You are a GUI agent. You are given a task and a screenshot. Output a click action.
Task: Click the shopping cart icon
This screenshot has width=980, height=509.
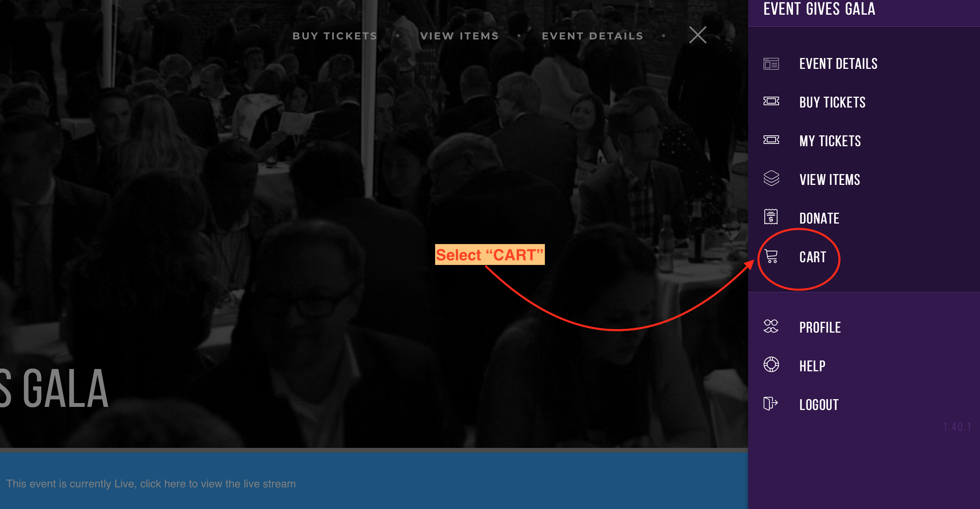coord(771,256)
